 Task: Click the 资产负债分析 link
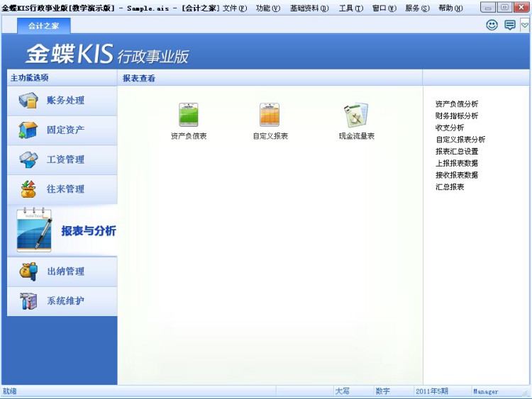pyautogui.click(x=456, y=104)
